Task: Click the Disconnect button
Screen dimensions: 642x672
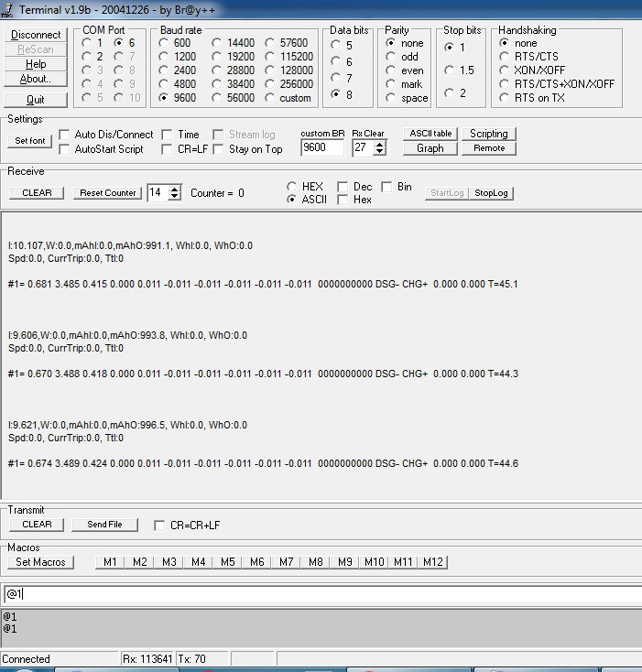Action: pos(36,35)
